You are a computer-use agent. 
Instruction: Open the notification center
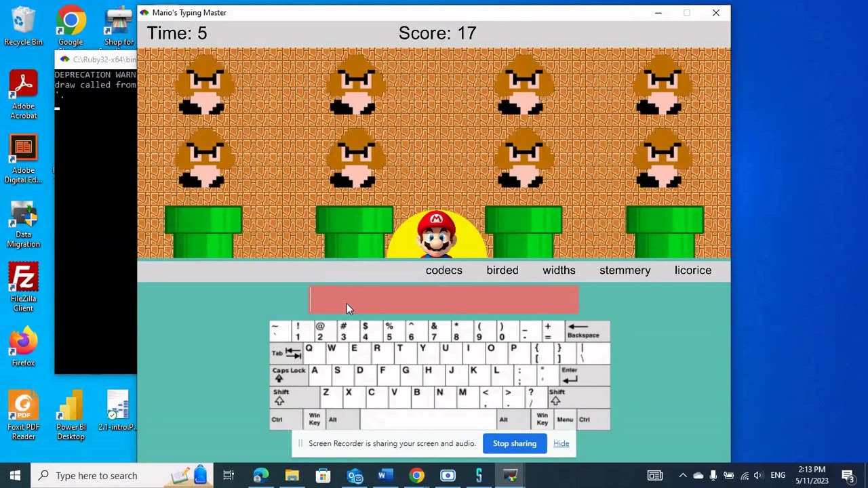[848, 475]
